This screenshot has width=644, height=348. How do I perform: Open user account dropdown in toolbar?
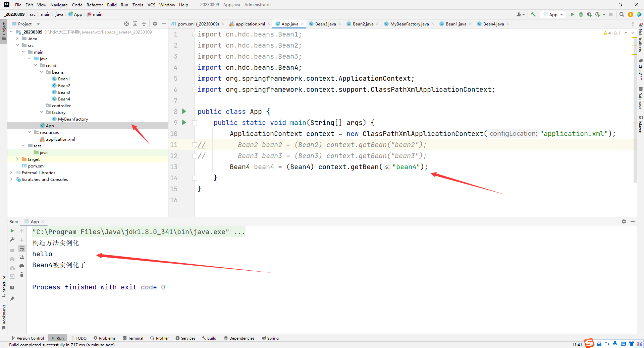pyautogui.click(x=521, y=14)
